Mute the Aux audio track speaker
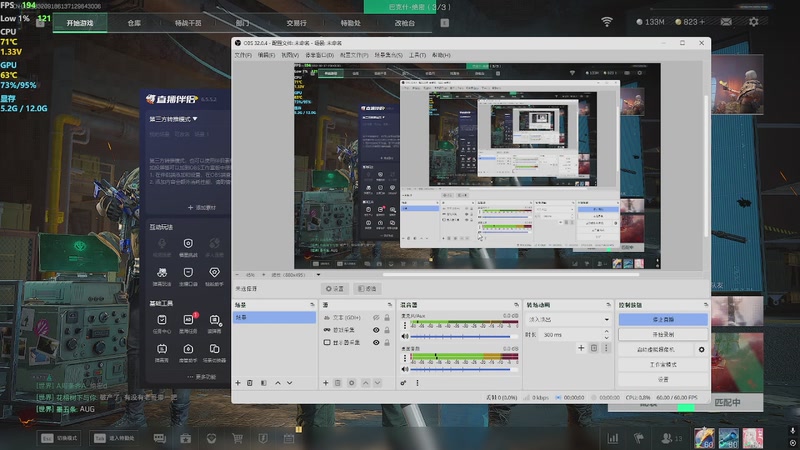 coord(405,336)
